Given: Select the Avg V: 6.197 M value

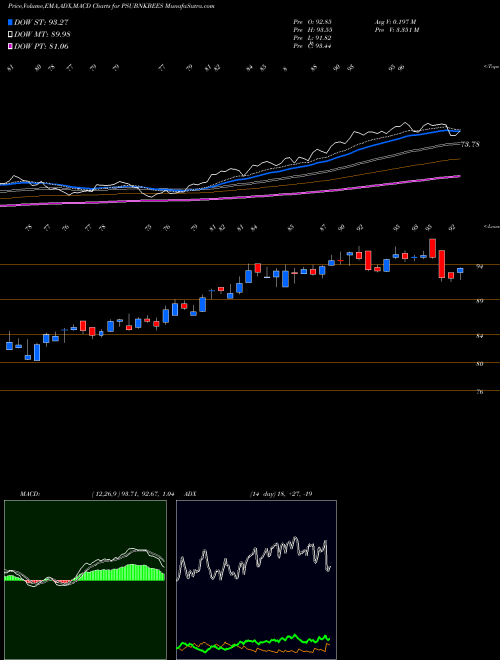Looking at the screenshot, I should click(395, 22).
